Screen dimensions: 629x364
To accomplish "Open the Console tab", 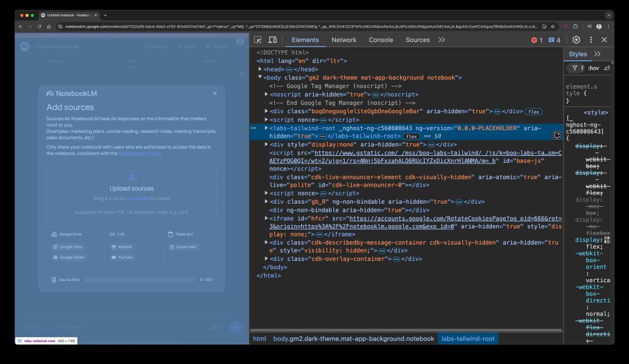I will coord(381,40).
